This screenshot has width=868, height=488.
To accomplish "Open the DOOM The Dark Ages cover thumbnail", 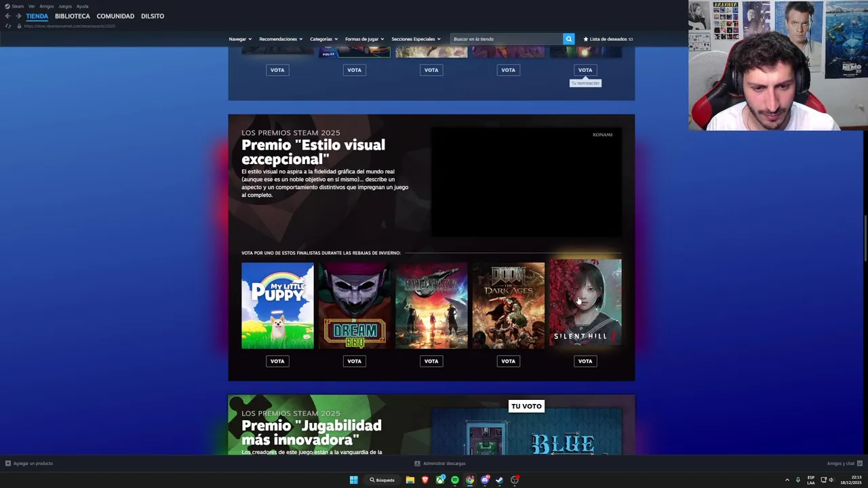I will tap(509, 306).
